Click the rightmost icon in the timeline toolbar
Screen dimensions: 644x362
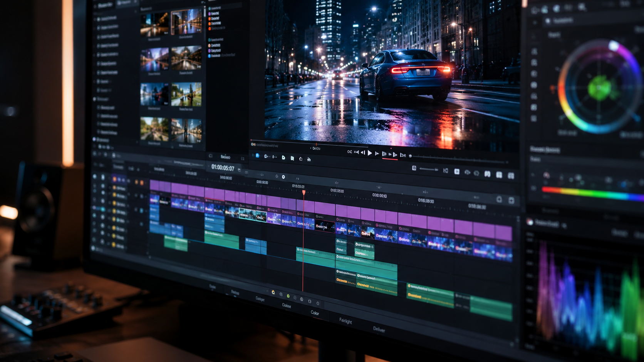[511, 176]
